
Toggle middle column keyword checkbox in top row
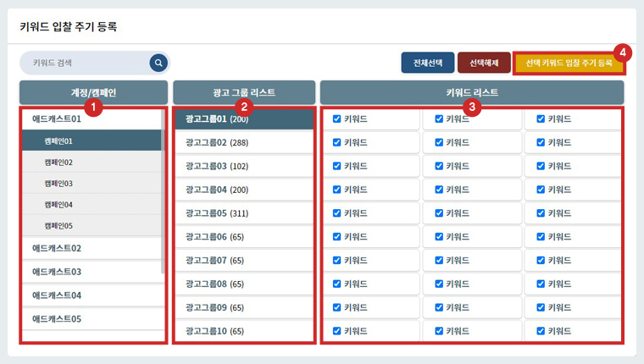click(439, 119)
